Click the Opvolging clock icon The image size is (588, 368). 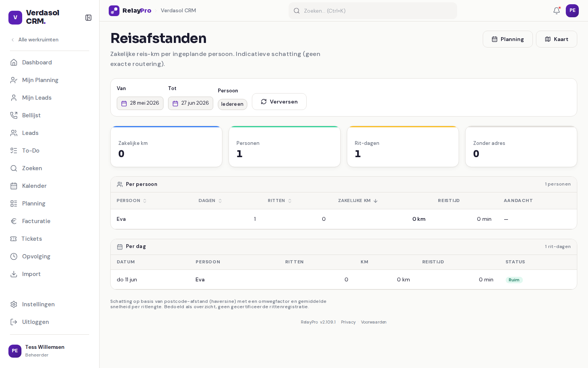point(14,256)
